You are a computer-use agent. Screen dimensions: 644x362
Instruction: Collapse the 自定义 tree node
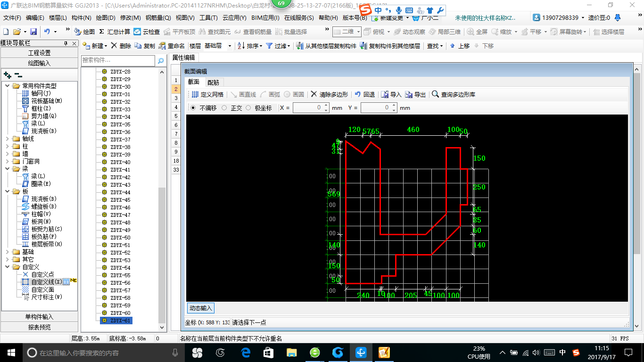[7, 267]
